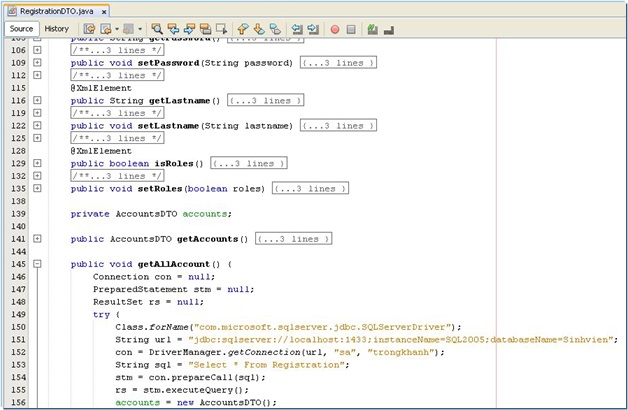Viewport: 628px width, 410px height.
Task: Expand comment fold at line 132
Action: pos(37,176)
